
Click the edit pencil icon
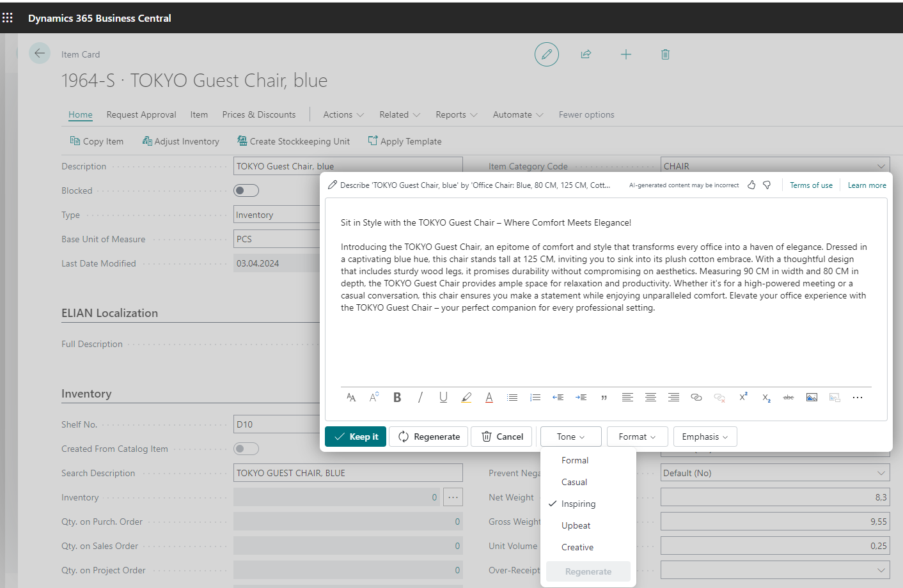pyautogui.click(x=547, y=54)
